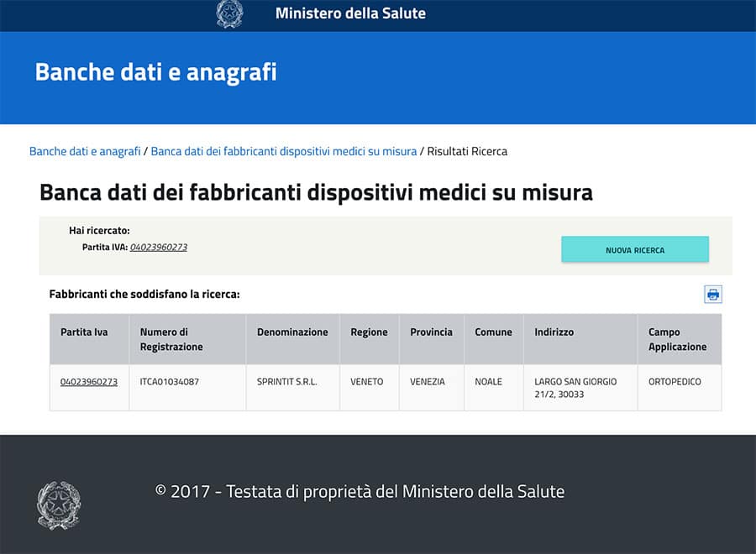
Task: Click the Republic emblem in the dark footer
Action: 59,505
